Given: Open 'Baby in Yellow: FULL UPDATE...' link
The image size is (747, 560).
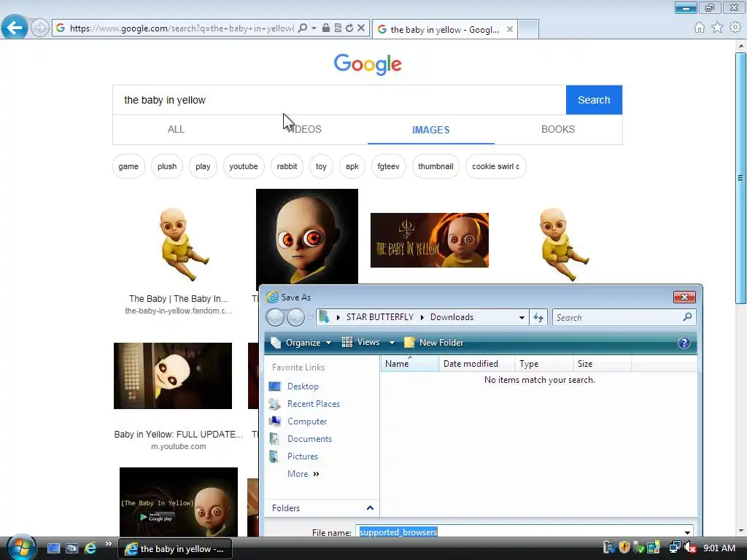Looking at the screenshot, I should [x=179, y=435].
